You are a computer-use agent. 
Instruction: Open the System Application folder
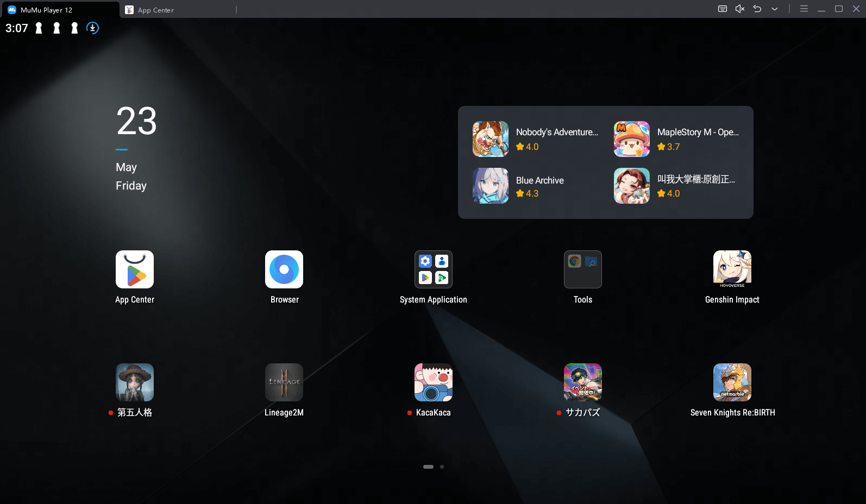point(434,269)
